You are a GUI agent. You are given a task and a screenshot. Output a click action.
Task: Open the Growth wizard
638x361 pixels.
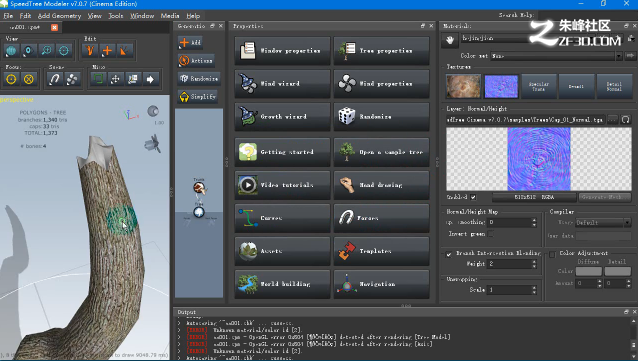[x=282, y=116]
